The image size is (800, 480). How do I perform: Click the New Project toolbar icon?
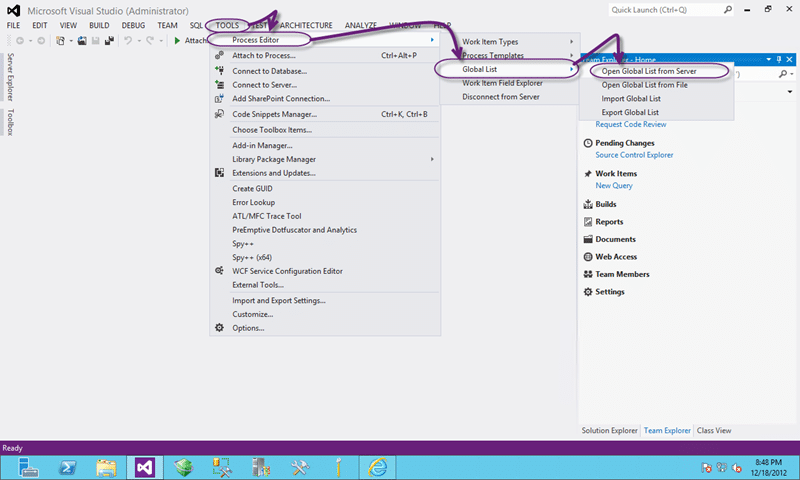[x=60, y=40]
